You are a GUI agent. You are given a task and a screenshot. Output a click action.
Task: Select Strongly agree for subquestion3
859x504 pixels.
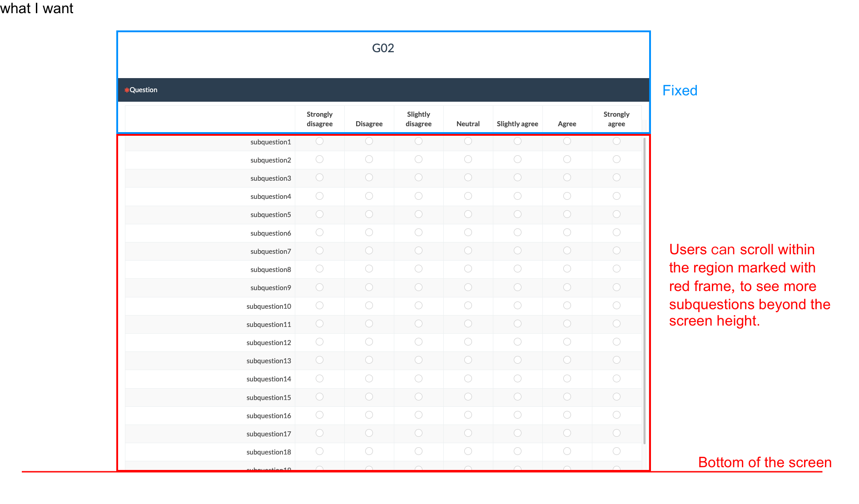point(616,178)
